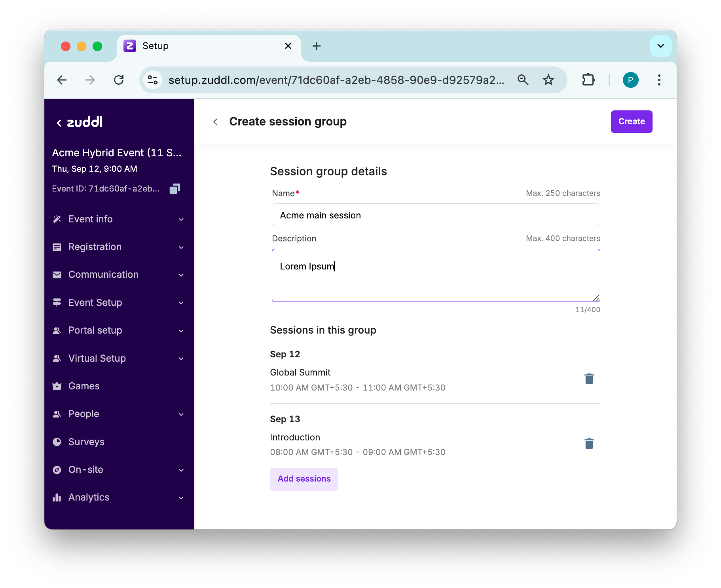Open the Chrome three-dot menu
The height and width of the screenshot is (588, 721).
tap(659, 80)
